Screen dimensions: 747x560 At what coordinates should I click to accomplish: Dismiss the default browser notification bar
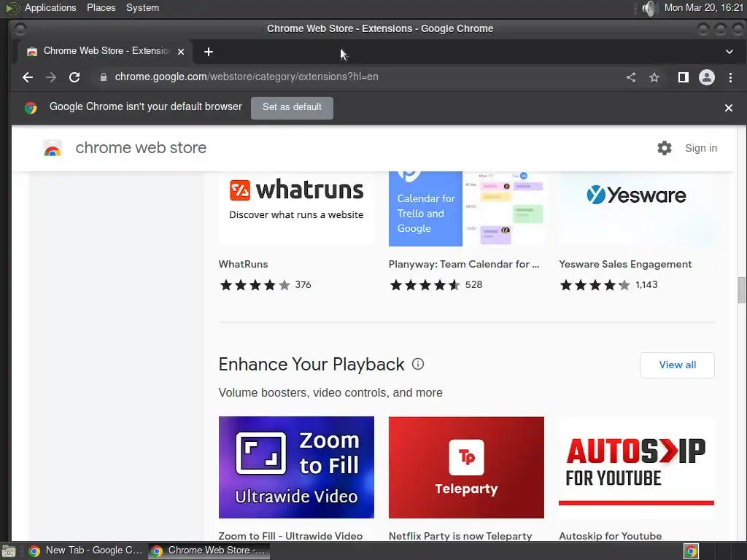pyautogui.click(x=729, y=108)
